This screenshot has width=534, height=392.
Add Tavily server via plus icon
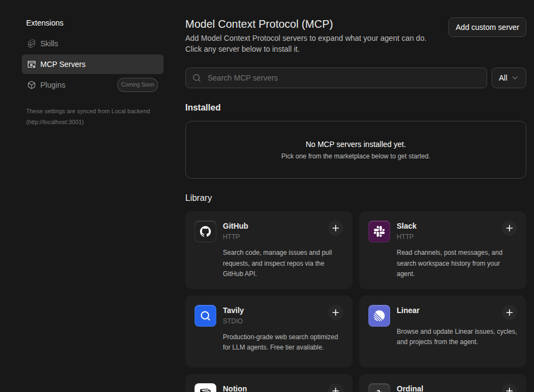click(x=336, y=313)
